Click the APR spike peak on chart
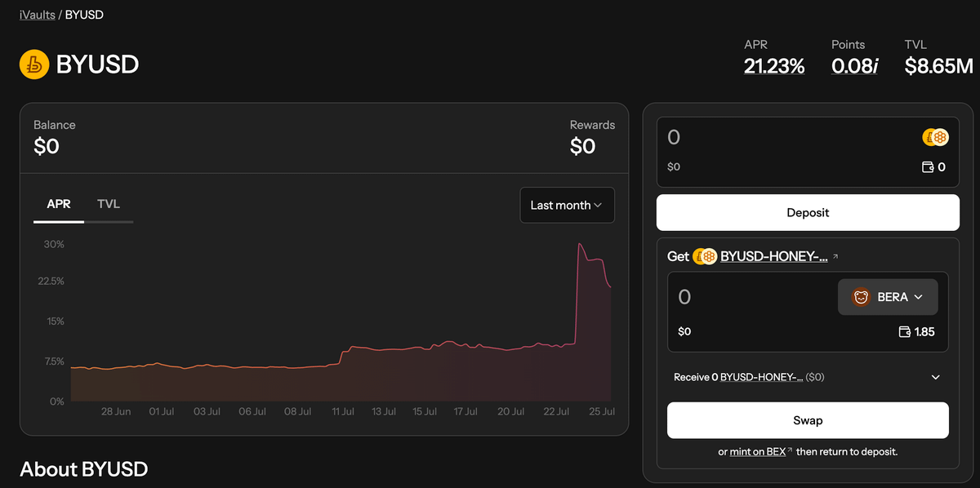The width and height of the screenshot is (980, 488). pos(580,244)
